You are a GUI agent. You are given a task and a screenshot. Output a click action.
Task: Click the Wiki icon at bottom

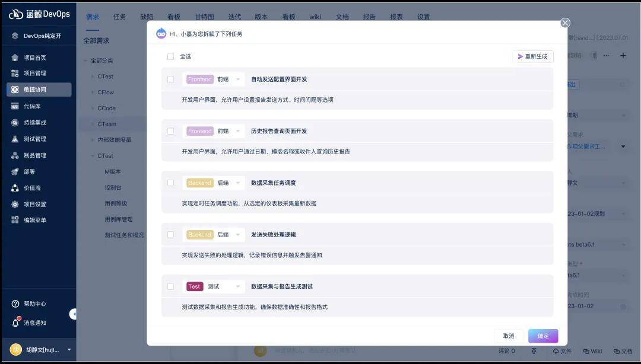[586, 351]
